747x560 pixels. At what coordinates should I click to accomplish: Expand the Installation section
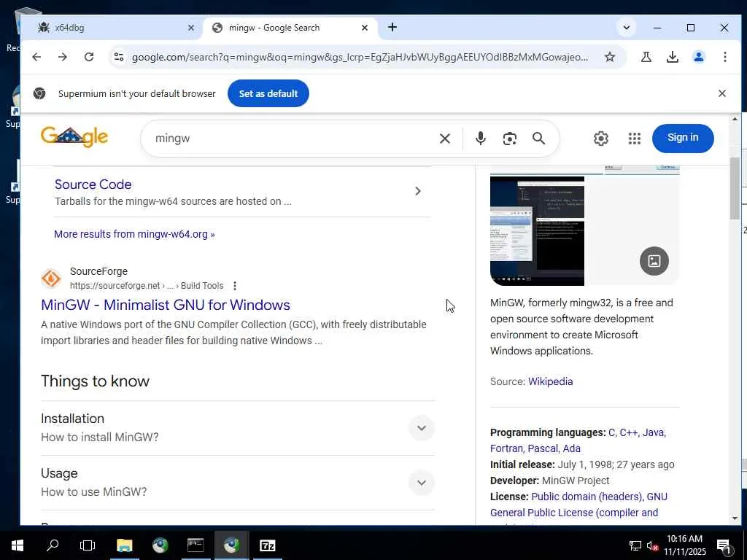point(421,427)
